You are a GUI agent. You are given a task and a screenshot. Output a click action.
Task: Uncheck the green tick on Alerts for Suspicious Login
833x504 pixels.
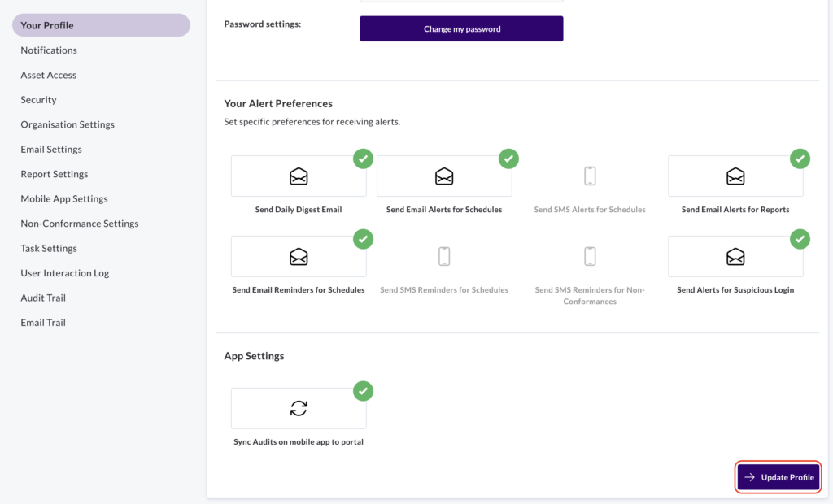click(800, 239)
